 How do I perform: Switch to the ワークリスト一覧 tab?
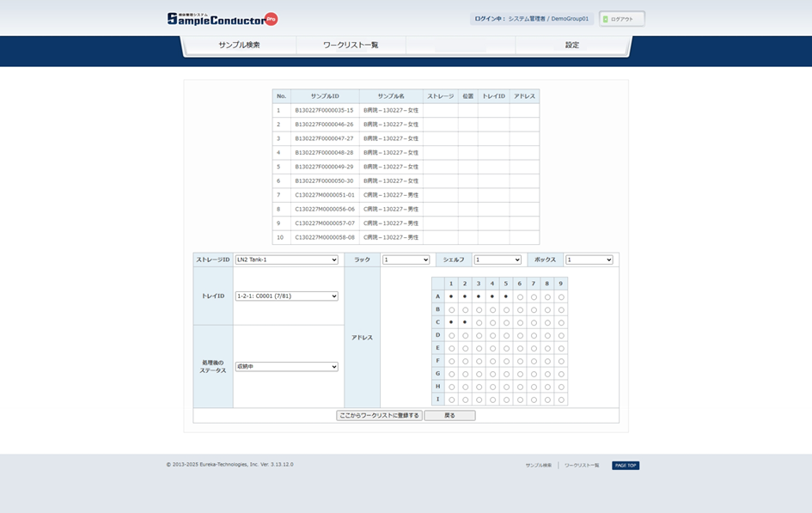click(351, 45)
